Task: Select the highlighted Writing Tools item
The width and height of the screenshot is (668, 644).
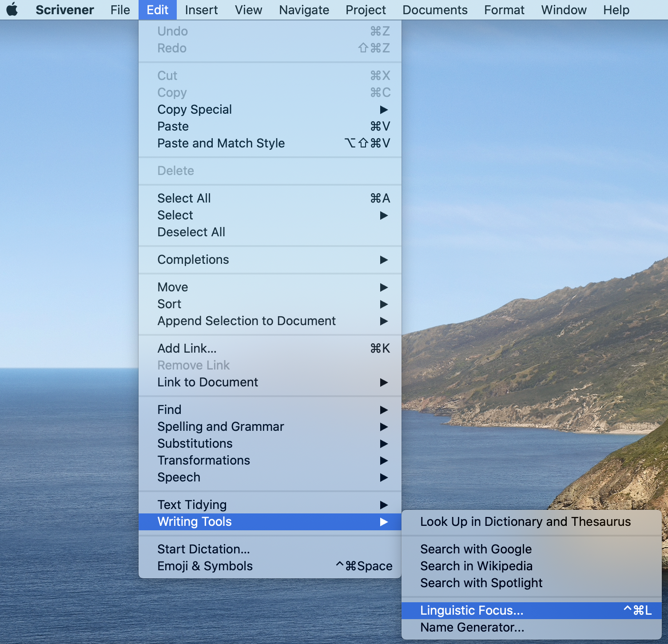Action: point(270,522)
